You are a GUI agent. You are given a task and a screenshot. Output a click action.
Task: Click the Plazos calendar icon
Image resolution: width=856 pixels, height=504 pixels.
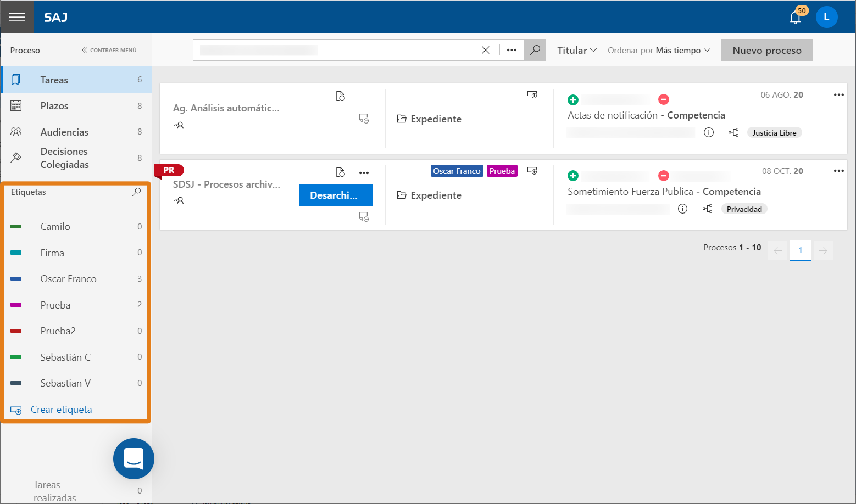[16, 105]
